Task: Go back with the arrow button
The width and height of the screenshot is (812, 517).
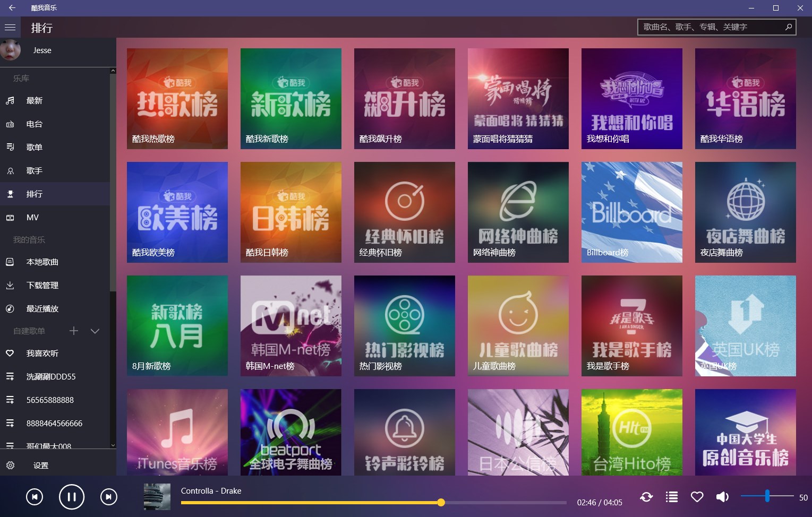Action: (x=12, y=8)
